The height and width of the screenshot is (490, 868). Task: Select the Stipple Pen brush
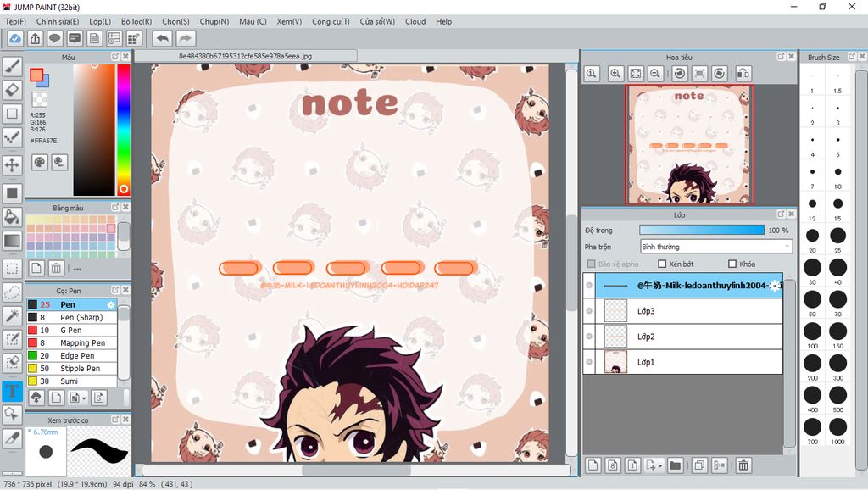click(72, 368)
